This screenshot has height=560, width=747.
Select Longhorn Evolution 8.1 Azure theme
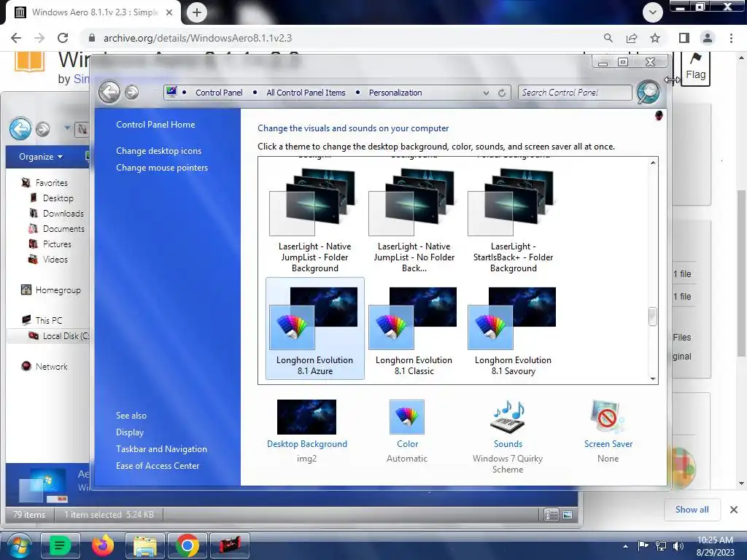(x=315, y=329)
